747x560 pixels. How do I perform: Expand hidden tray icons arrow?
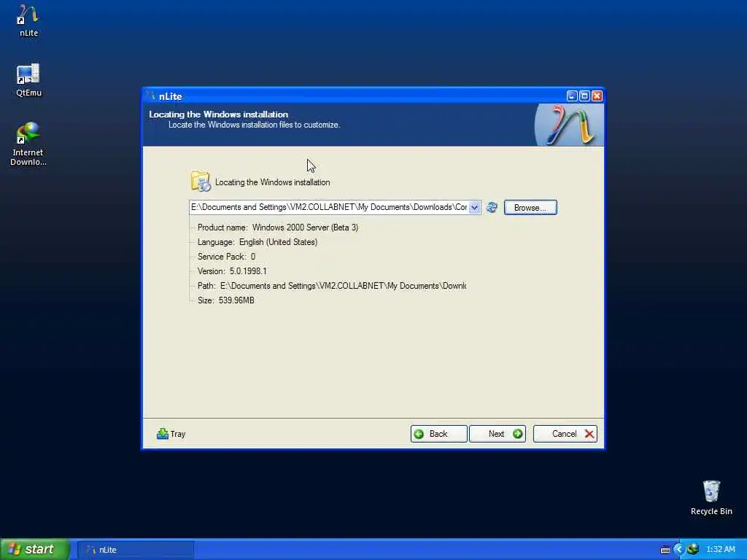(678, 550)
